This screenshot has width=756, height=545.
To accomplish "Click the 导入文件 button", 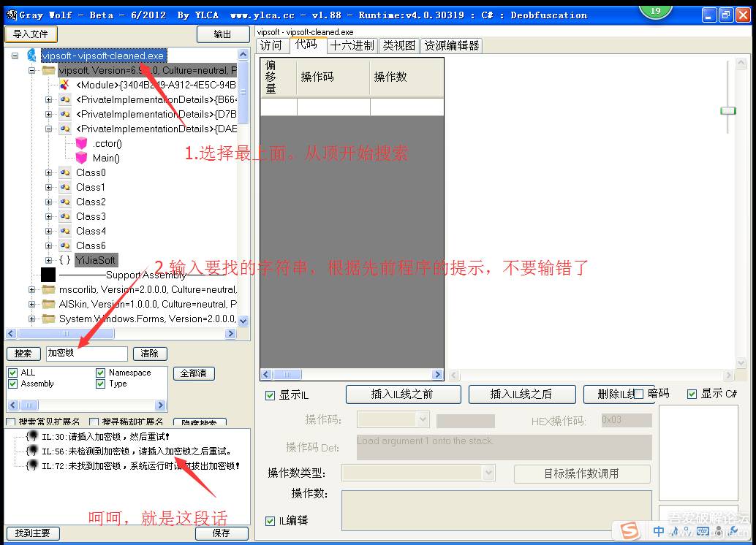I will click(31, 34).
